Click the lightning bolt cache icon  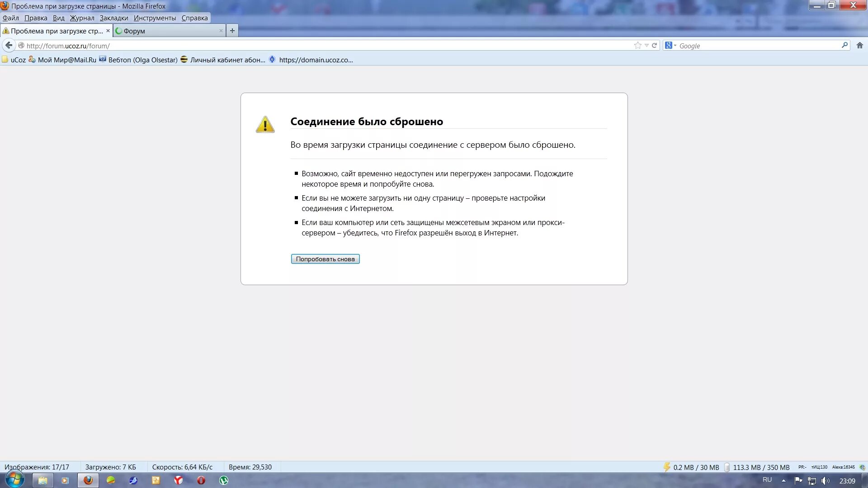tap(667, 467)
